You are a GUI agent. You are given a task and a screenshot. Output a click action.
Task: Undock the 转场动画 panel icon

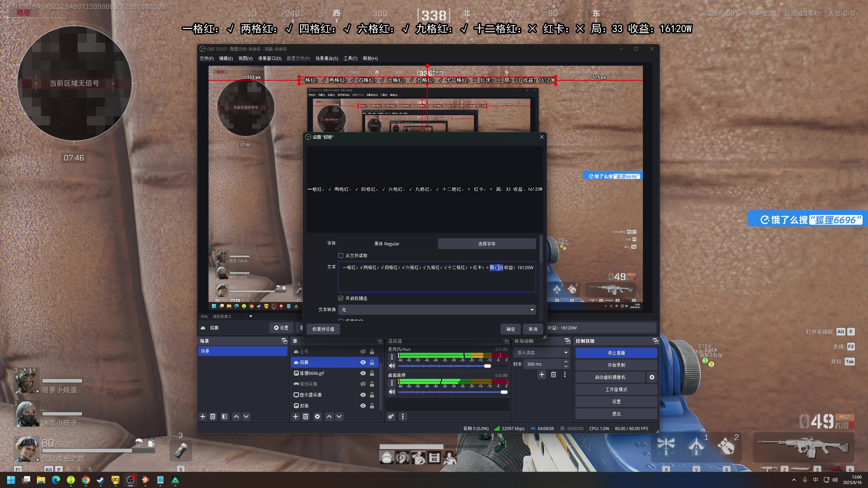point(567,341)
